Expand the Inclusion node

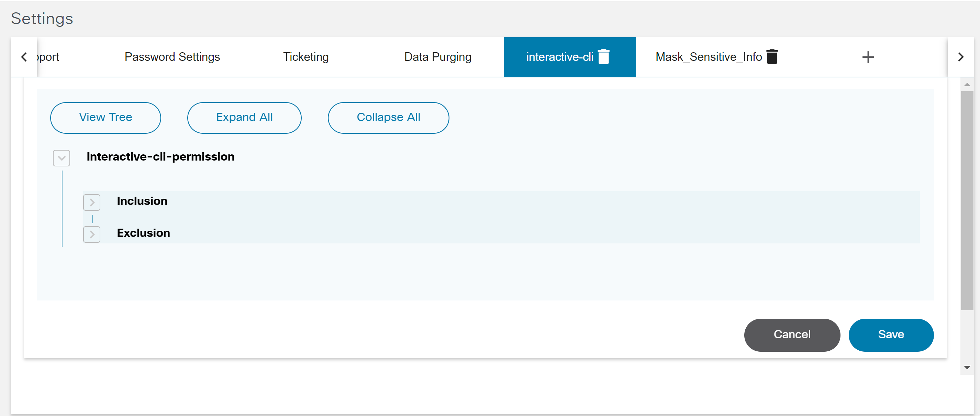[x=92, y=202]
